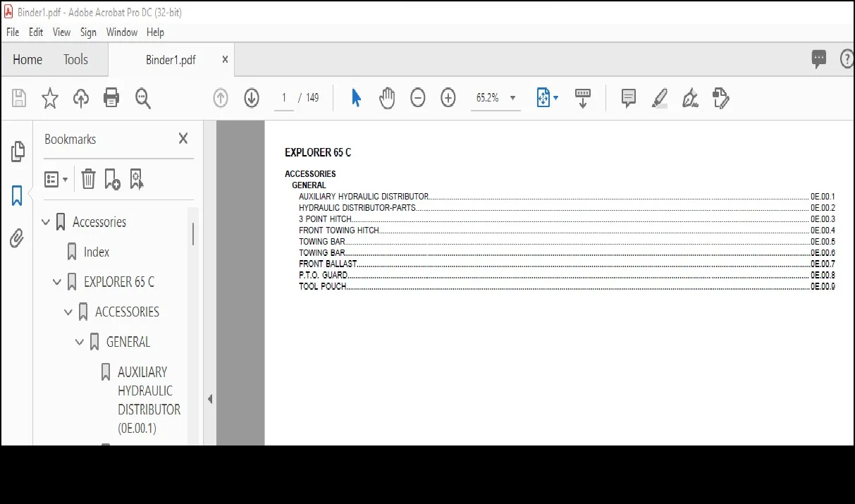Image resolution: width=855 pixels, height=504 pixels.
Task: Click the 65.2% zoom value field
Action: point(488,98)
